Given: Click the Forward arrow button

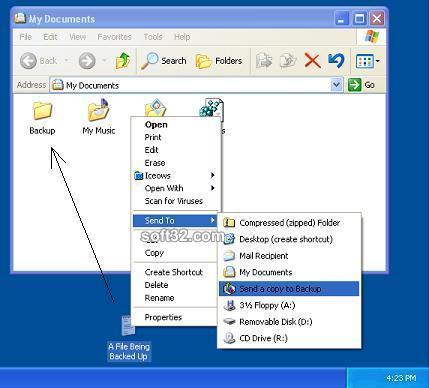Looking at the screenshot, I should point(87,61).
